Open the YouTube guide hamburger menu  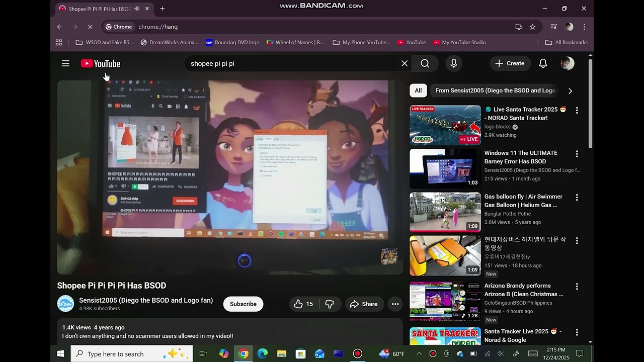coord(65,63)
